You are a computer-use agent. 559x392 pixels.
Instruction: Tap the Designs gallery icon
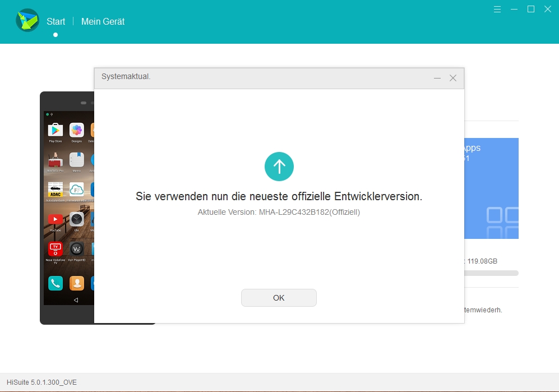click(77, 131)
